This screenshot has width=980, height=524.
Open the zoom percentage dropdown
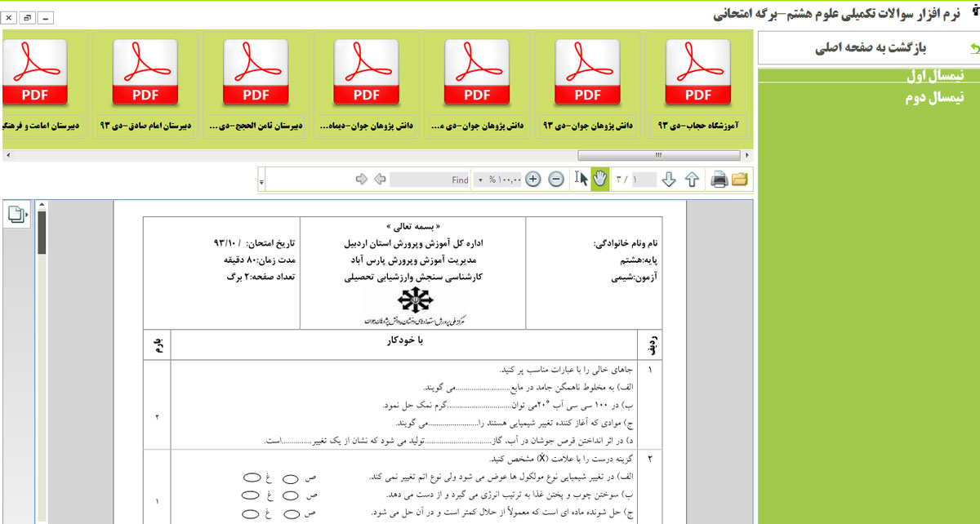480,180
